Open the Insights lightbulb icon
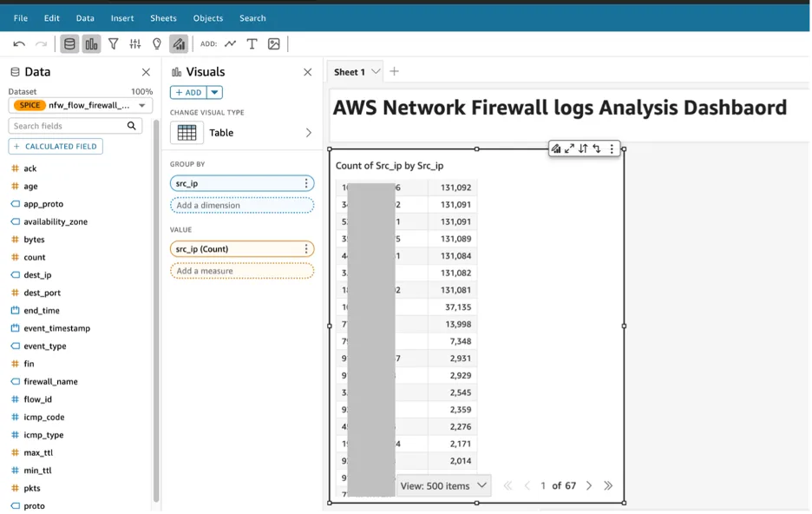The image size is (812, 514). (157, 44)
